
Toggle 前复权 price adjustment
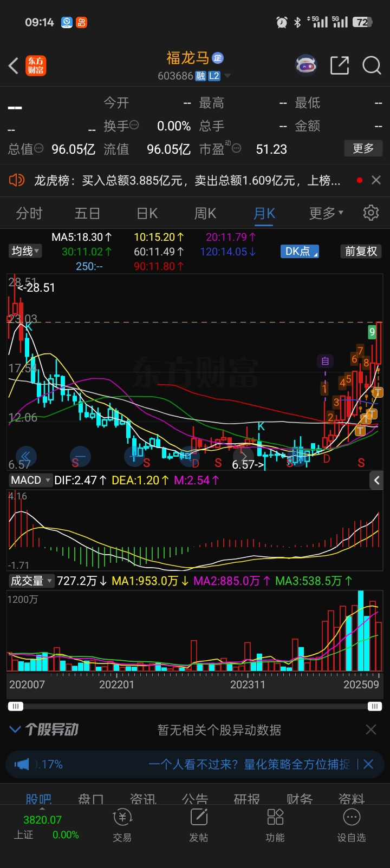(x=361, y=251)
